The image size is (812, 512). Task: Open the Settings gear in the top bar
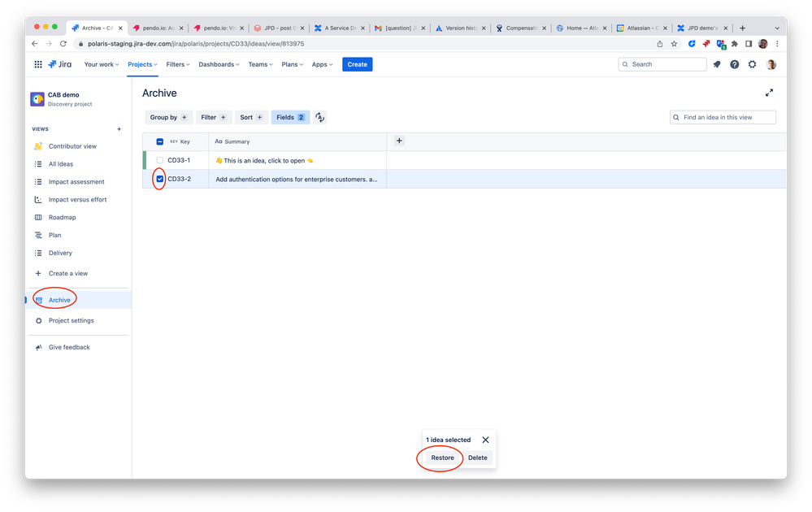click(753, 63)
